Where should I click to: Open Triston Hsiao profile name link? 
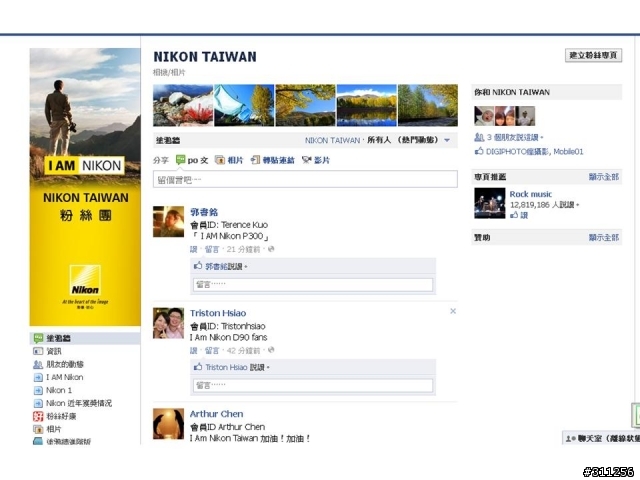tap(218, 313)
